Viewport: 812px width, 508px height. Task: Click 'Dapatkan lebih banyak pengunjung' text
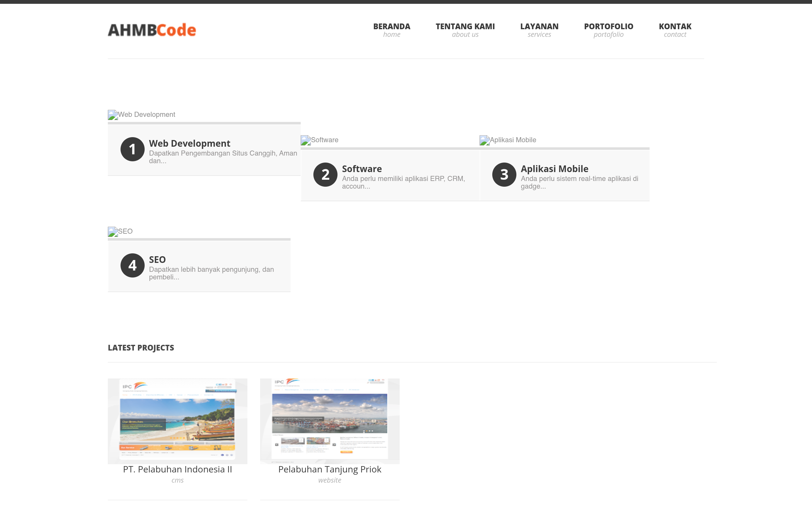point(211,273)
